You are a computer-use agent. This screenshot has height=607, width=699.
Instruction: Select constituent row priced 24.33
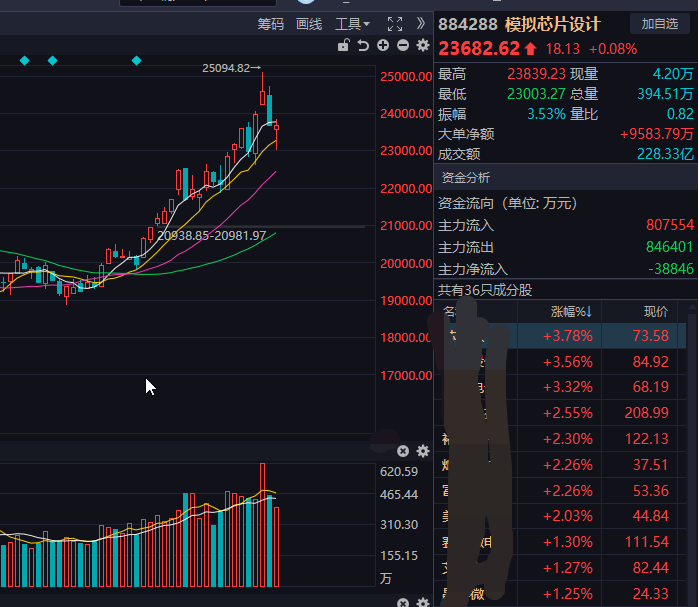[560, 594]
